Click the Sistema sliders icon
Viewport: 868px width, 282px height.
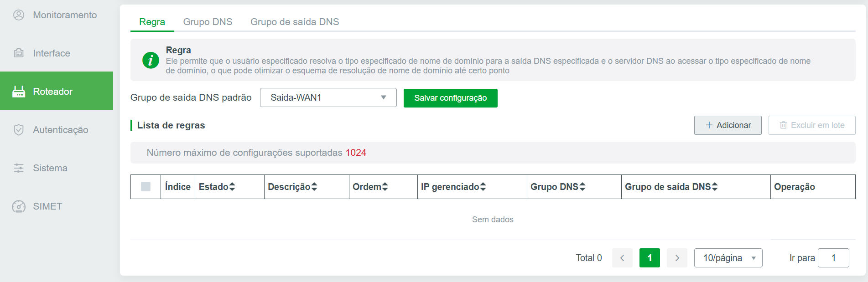point(19,168)
